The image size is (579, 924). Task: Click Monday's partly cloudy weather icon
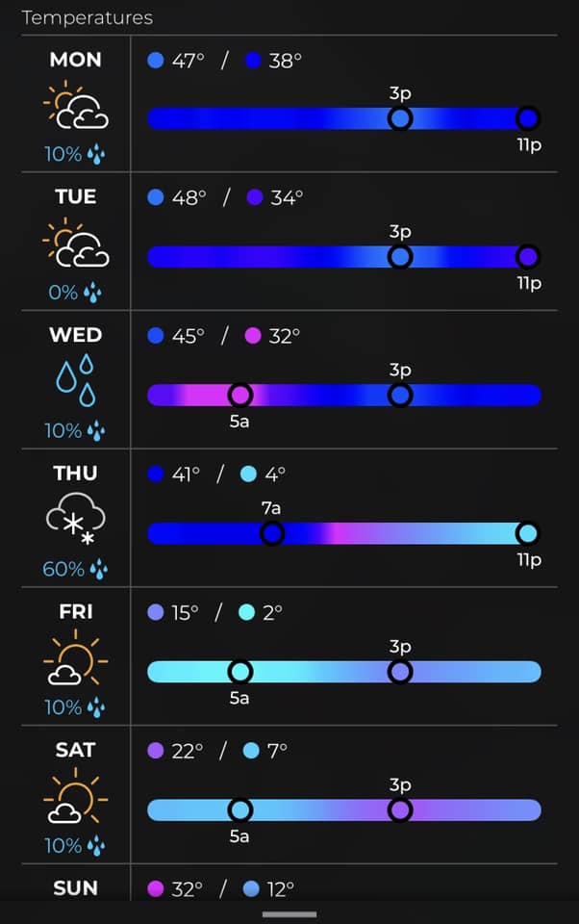pyautogui.click(x=76, y=108)
